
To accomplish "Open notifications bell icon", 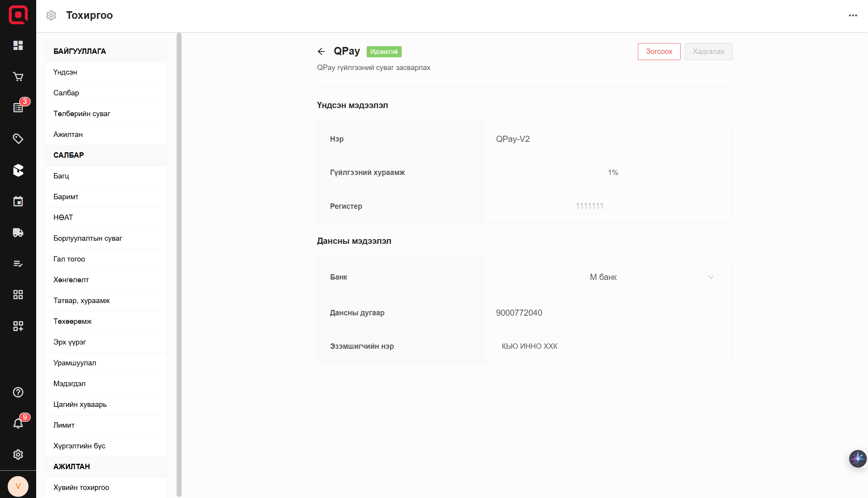I will click(x=18, y=423).
